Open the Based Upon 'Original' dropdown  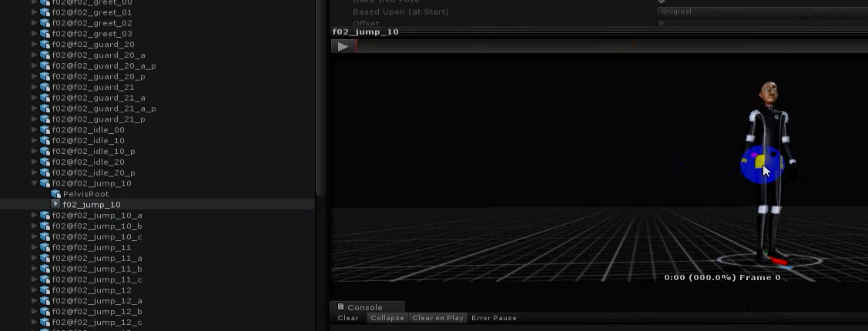tap(762, 12)
